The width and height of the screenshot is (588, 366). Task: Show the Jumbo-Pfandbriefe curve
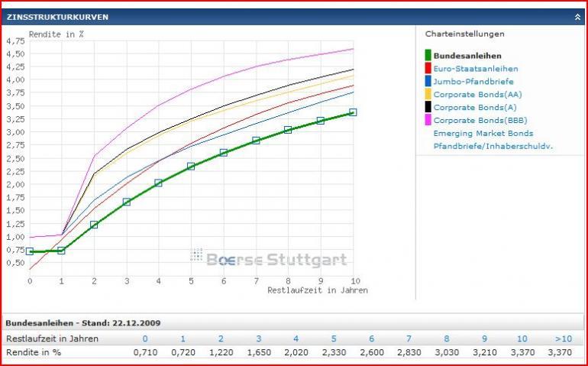473,82
